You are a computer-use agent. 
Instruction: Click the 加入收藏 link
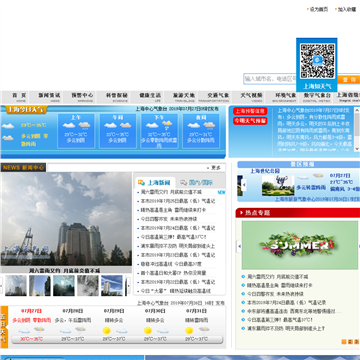tap(347, 9)
